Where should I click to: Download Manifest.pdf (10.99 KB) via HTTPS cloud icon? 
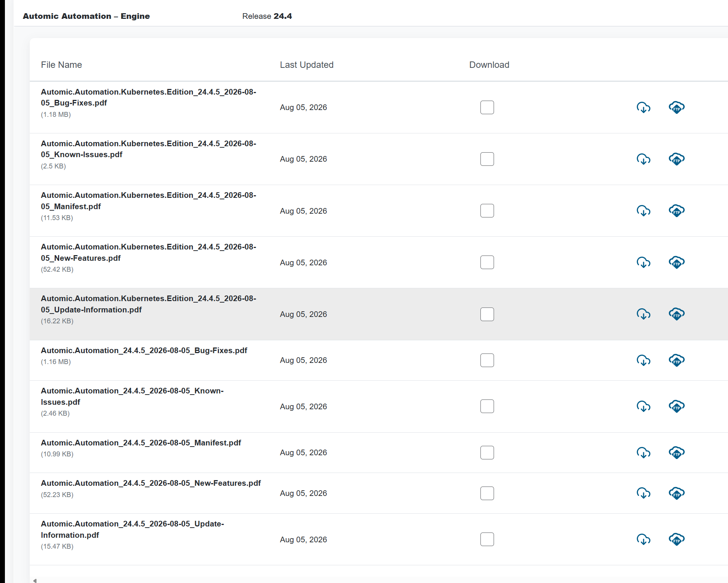point(644,453)
